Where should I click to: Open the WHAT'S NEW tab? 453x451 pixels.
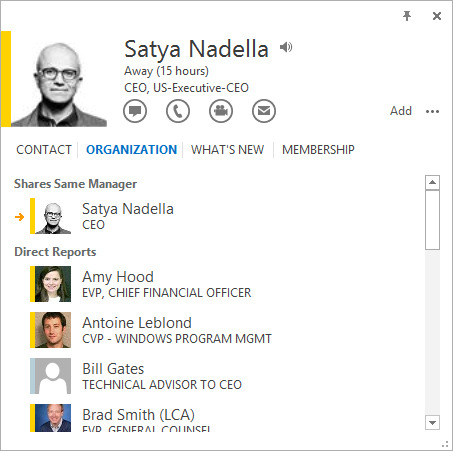click(228, 150)
